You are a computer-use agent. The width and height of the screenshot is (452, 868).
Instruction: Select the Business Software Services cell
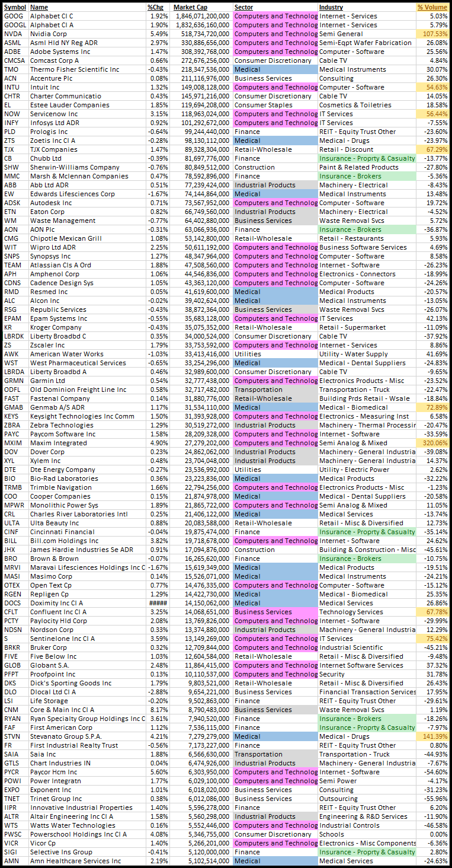[367, 247]
